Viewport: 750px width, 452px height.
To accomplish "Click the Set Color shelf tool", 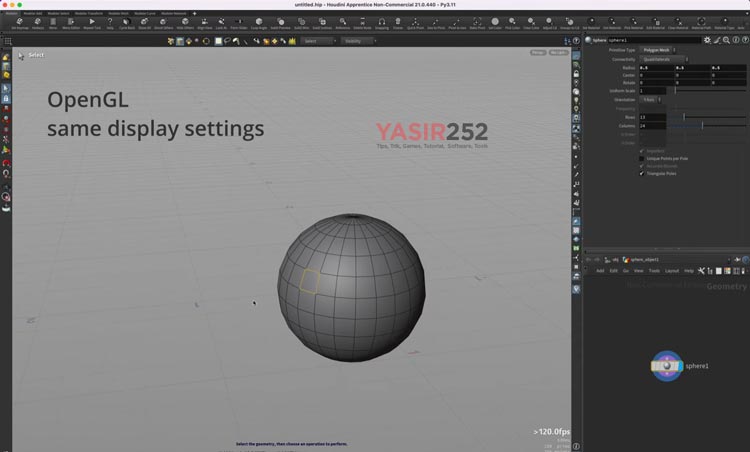I will click(495, 22).
